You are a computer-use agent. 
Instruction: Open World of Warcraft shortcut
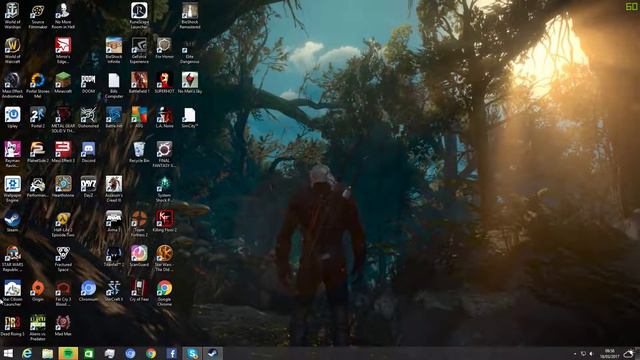[x=12, y=51]
